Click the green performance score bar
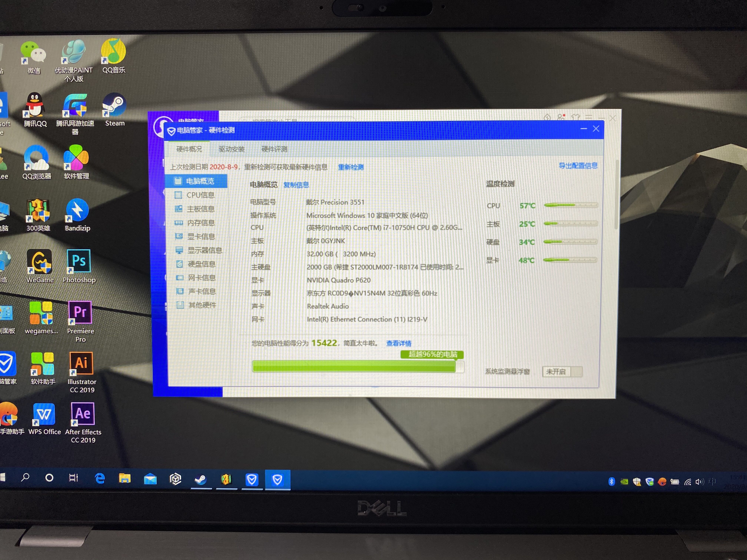Screen dimensions: 747x560 coord(353,367)
